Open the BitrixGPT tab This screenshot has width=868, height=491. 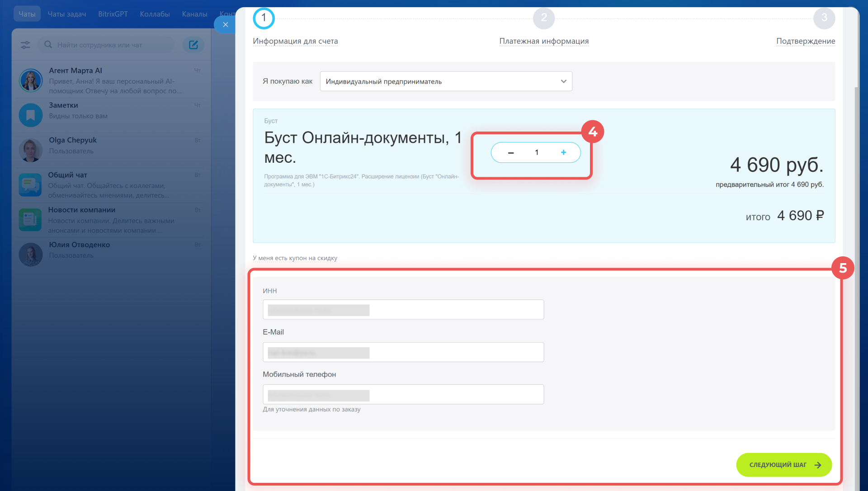coord(113,14)
